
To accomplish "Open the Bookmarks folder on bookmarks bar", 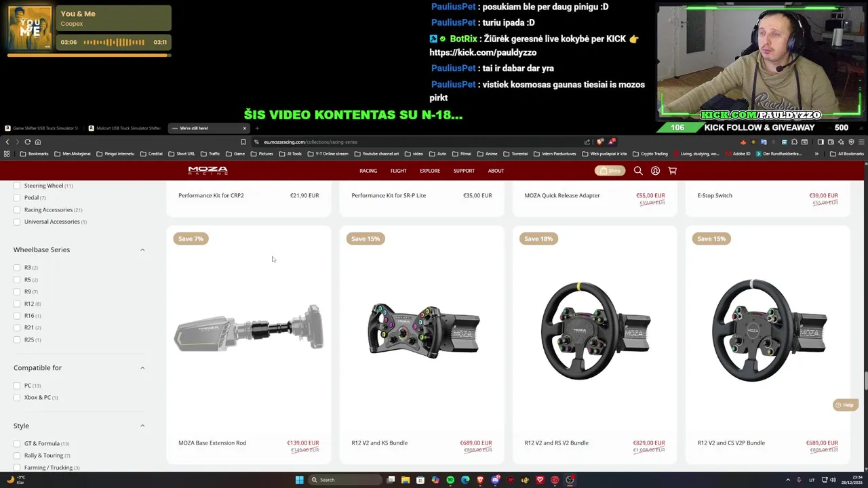I will [35, 154].
